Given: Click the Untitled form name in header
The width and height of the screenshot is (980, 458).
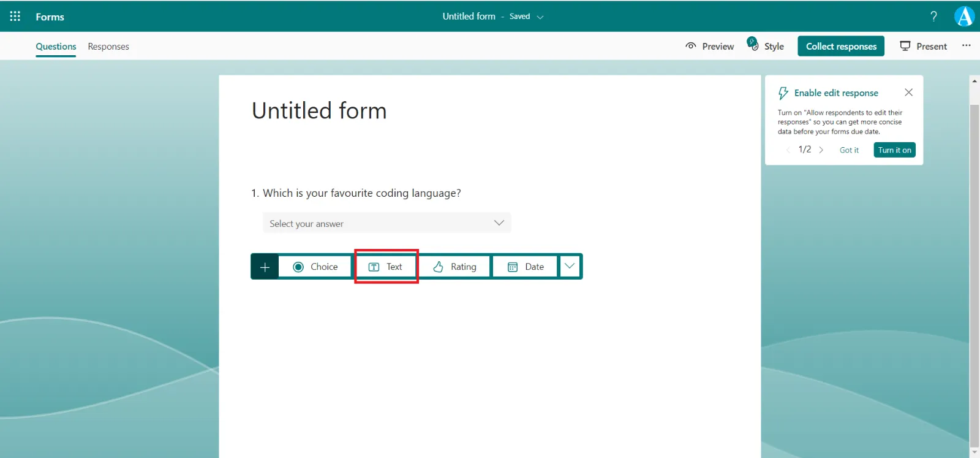Looking at the screenshot, I should [x=469, y=17].
